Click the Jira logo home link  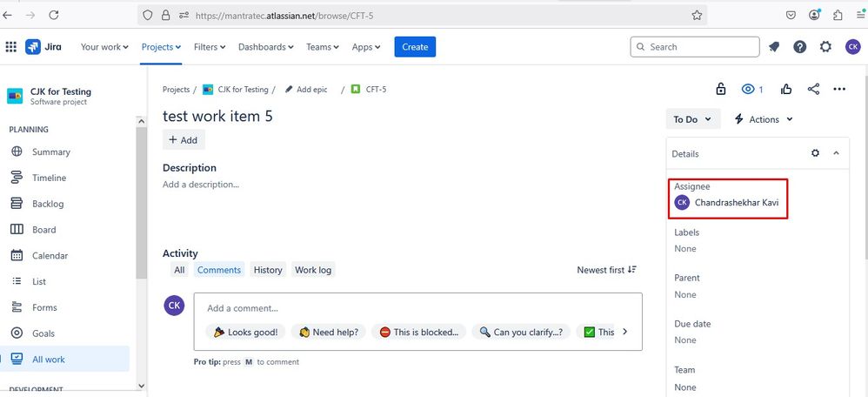43,47
